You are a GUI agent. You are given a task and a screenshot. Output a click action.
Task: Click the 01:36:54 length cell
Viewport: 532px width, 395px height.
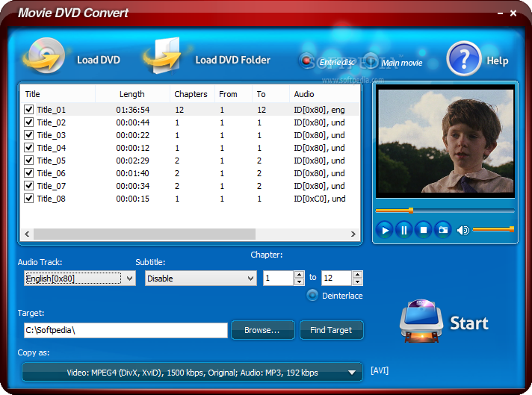coord(133,110)
